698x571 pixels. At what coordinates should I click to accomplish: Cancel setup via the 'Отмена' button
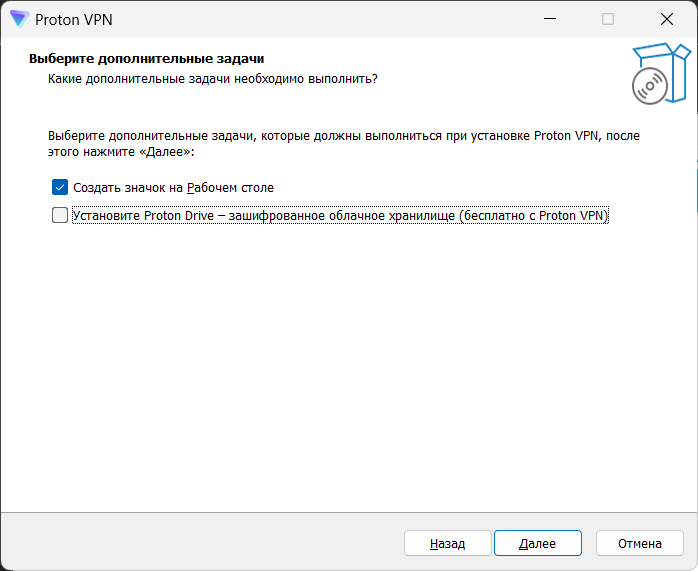[x=639, y=544]
